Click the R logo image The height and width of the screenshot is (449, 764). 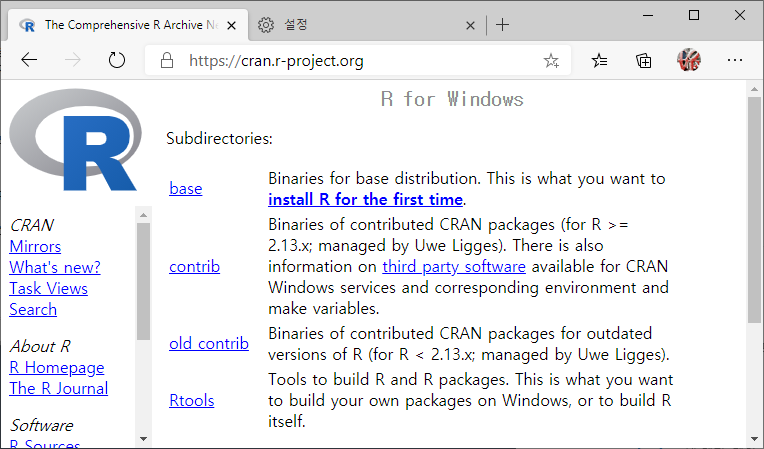pos(76,140)
